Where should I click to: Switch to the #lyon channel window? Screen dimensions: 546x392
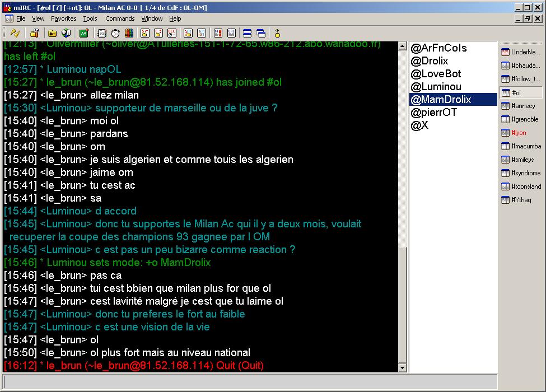click(521, 133)
